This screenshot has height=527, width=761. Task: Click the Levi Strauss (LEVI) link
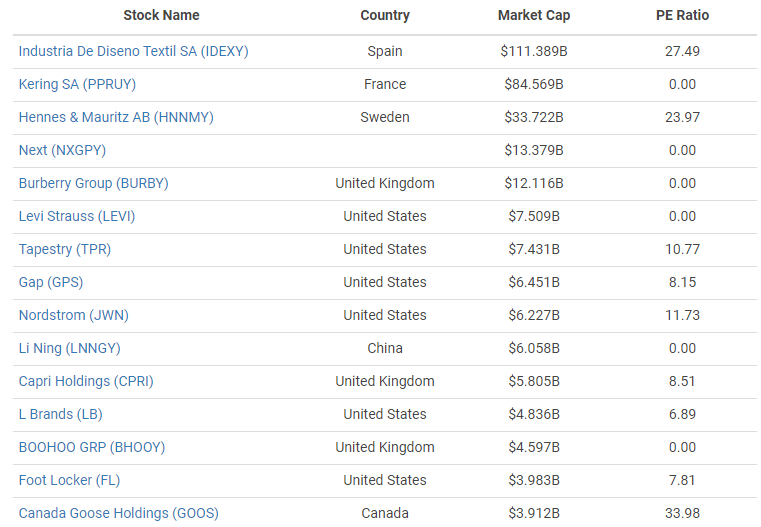pos(77,216)
